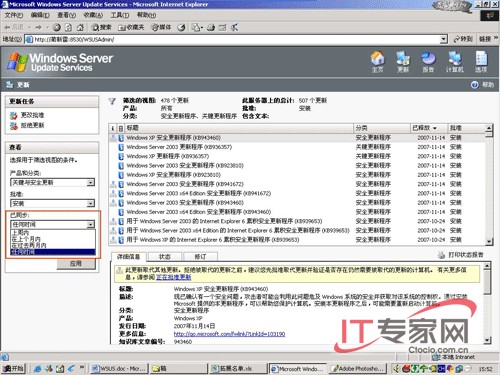
Task: Open the 工具 menu
Action: (x=120, y=15)
